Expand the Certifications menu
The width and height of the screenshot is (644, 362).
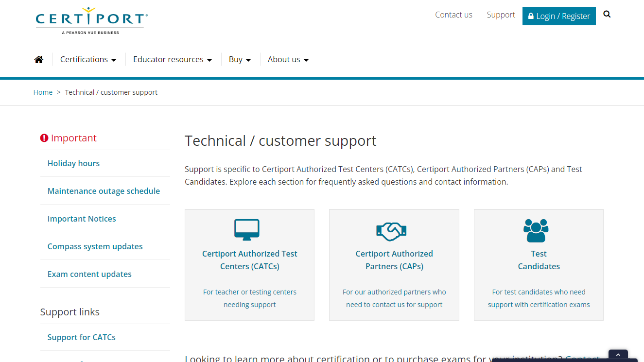point(88,59)
